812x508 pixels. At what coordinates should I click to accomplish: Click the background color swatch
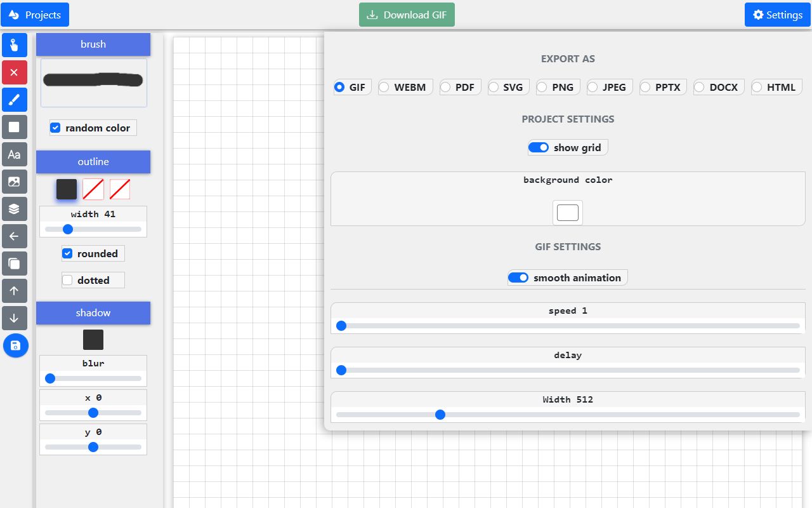[x=568, y=213]
